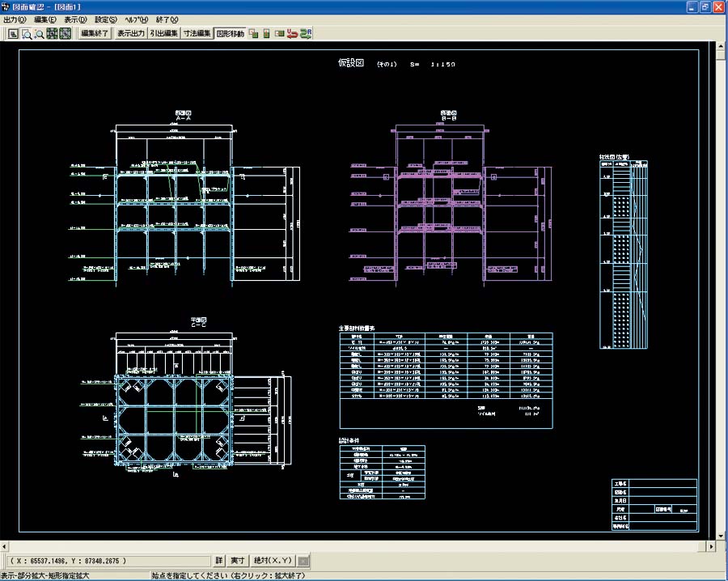Open the 終了(X) menu
Screen dimensions: 728x581
(x=167, y=19)
